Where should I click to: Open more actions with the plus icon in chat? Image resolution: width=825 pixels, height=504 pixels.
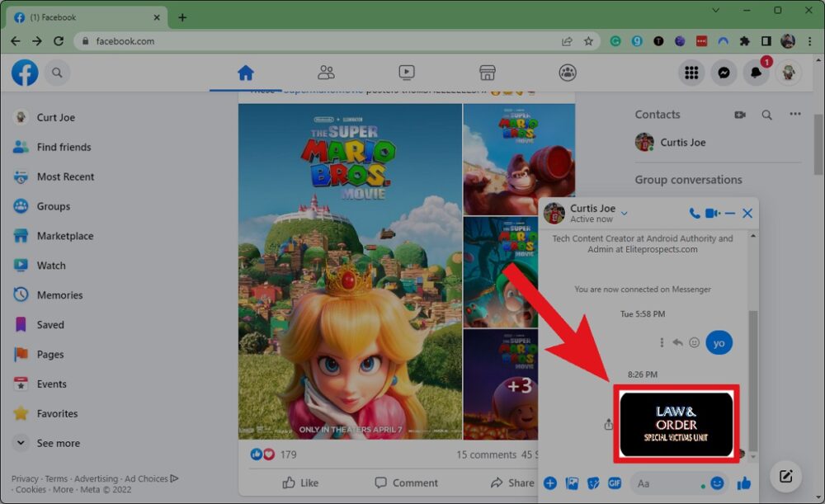tap(550, 483)
